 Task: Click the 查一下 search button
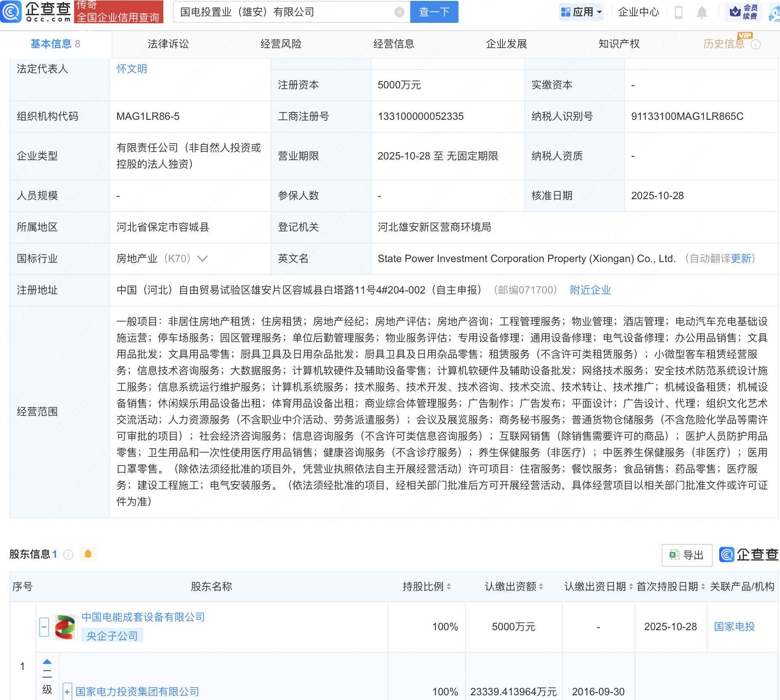[434, 12]
